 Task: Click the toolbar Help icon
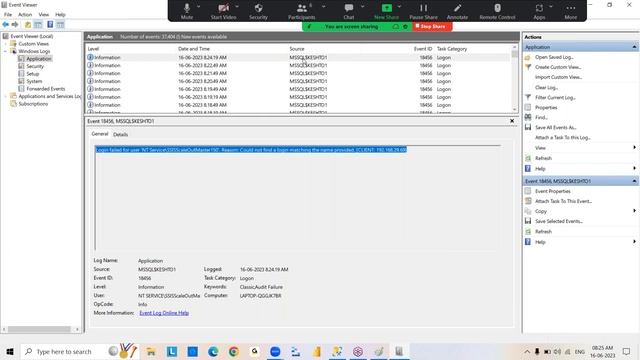click(x=50, y=24)
